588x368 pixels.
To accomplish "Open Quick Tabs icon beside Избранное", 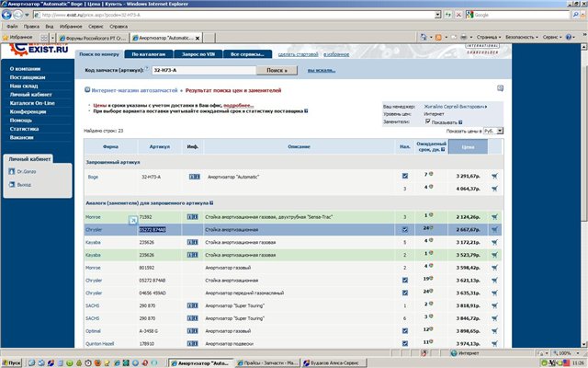I will point(44,38).
